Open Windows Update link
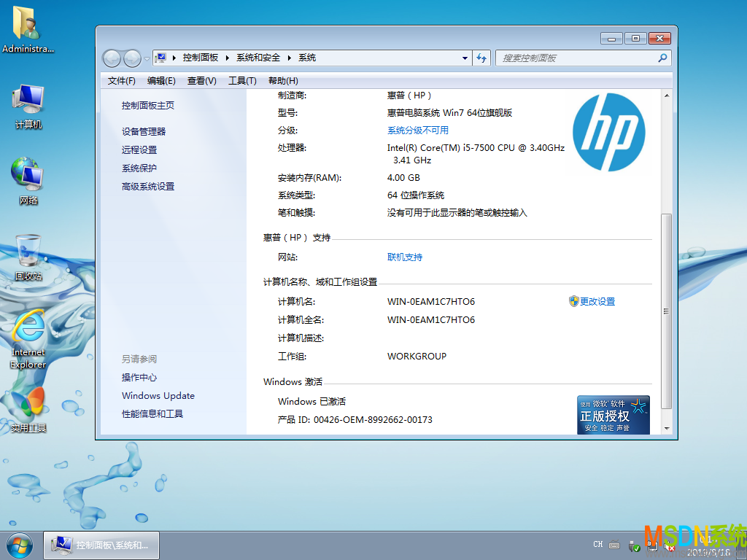Image resolution: width=747 pixels, height=560 pixels. click(158, 396)
